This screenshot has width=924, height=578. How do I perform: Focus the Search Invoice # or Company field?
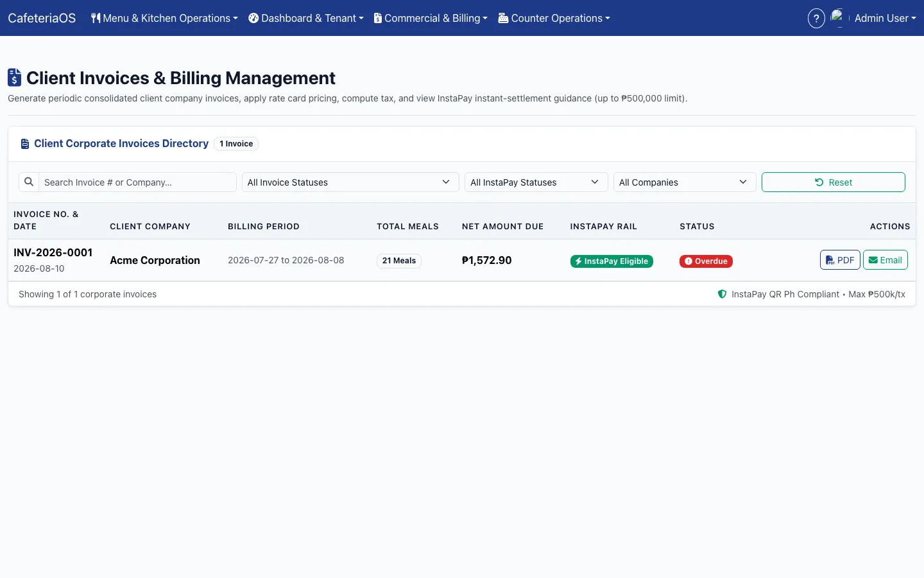click(x=137, y=182)
